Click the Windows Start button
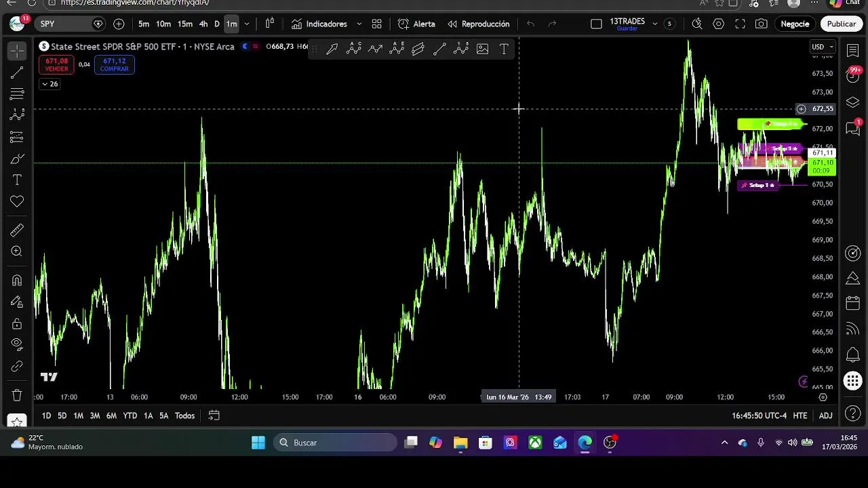868x488 pixels. 258,443
